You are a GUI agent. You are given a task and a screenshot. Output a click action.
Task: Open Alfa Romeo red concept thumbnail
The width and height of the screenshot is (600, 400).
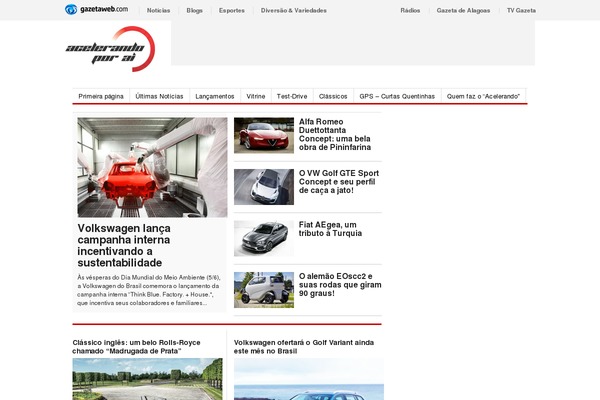(x=264, y=135)
